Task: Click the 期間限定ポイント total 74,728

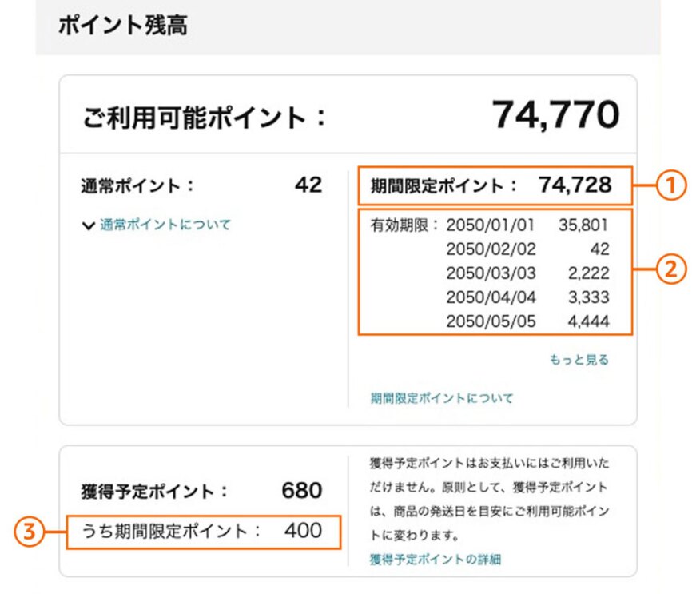Action: coord(575,186)
